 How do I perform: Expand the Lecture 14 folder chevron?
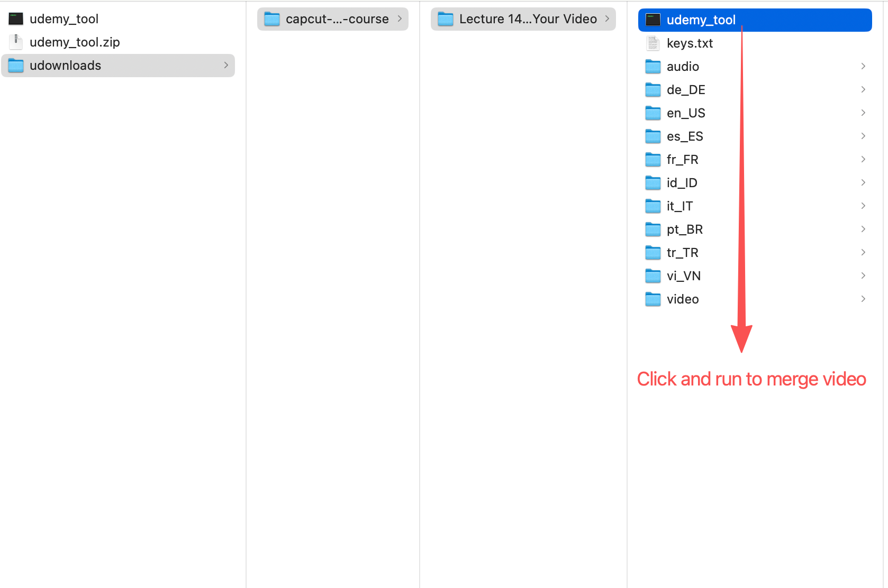pyautogui.click(x=607, y=19)
